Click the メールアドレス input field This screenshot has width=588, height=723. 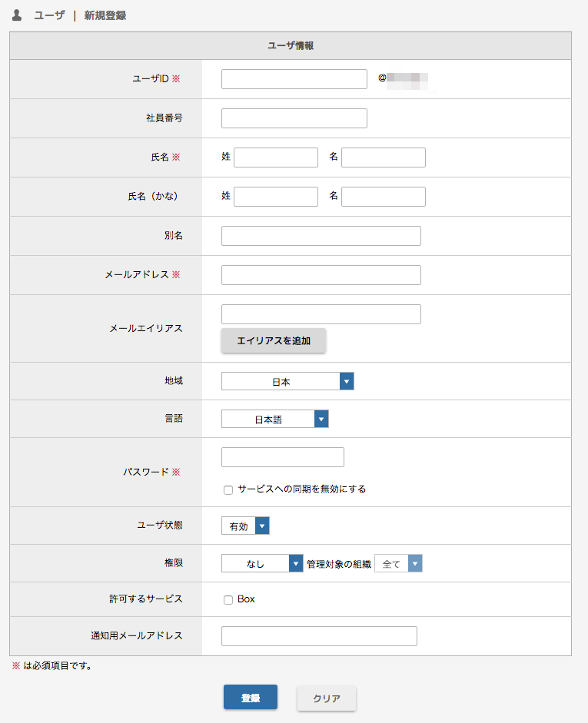pos(321,275)
